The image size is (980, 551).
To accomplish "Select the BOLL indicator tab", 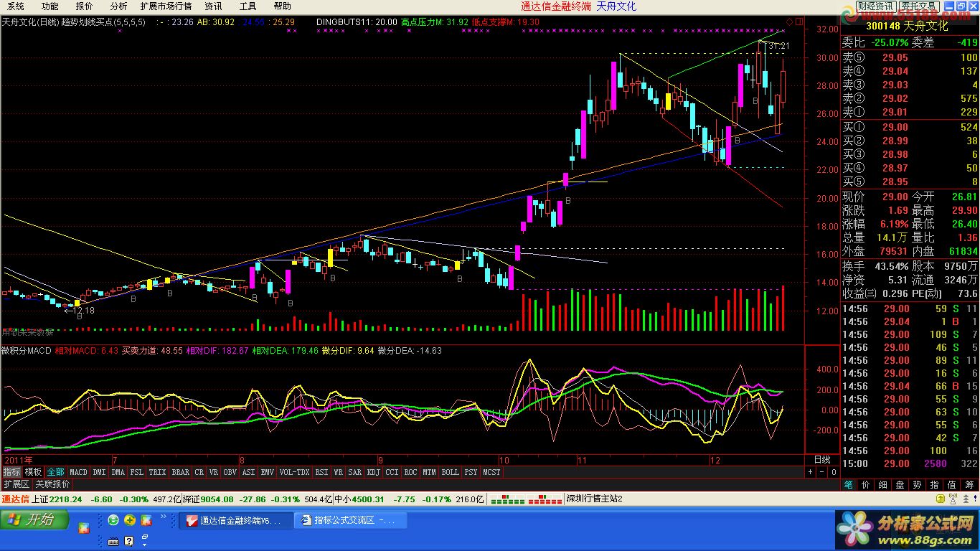I will pyautogui.click(x=450, y=472).
